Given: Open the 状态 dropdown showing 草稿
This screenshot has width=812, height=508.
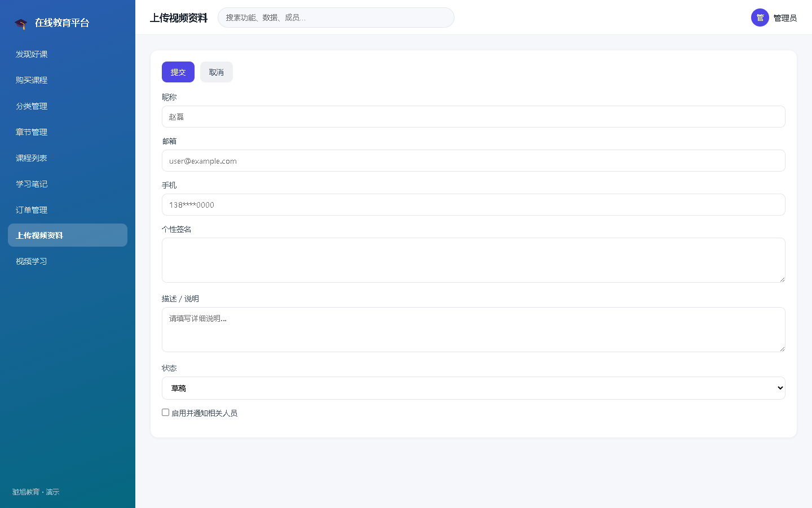Looking at the screenshot, I should point(474,388).
